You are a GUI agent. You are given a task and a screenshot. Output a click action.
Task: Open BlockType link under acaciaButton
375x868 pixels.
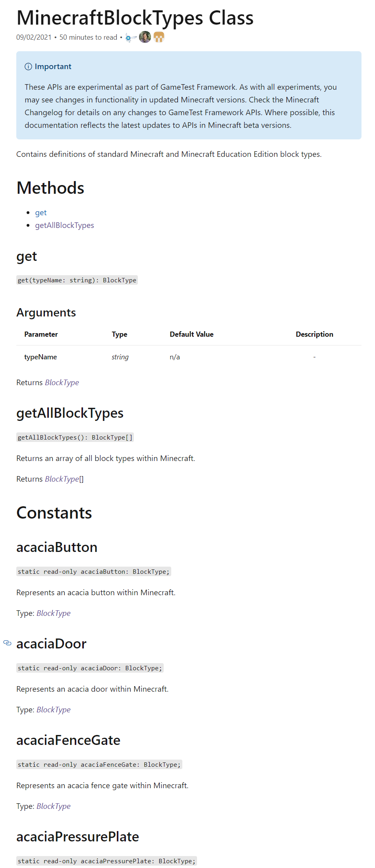[x=54, y=613]
